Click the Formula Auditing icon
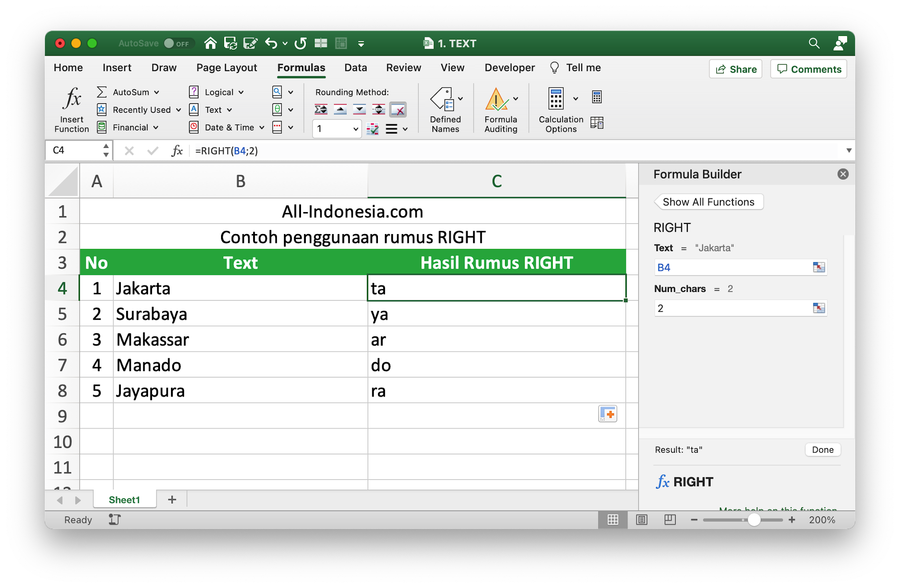The height and width of the screenshot is (588, 900). (x=497, y=99)
